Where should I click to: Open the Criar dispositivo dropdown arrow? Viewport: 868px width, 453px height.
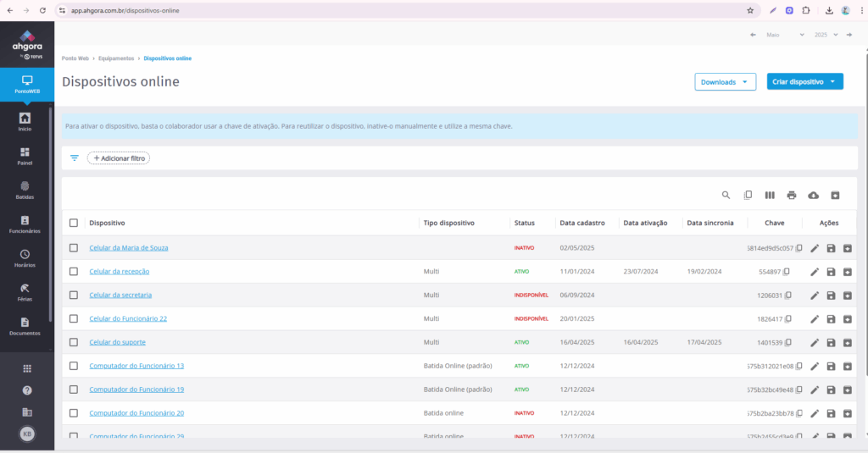pos(833,82)
